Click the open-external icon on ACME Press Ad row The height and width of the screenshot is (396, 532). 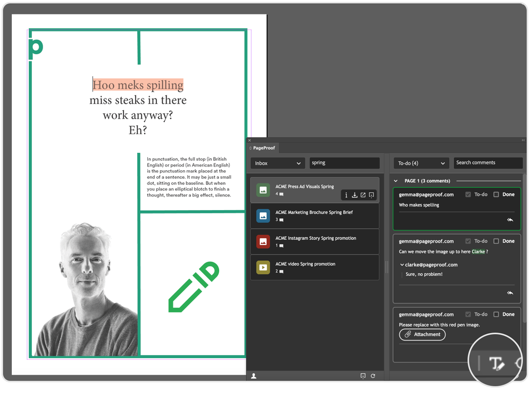(363, 195)
